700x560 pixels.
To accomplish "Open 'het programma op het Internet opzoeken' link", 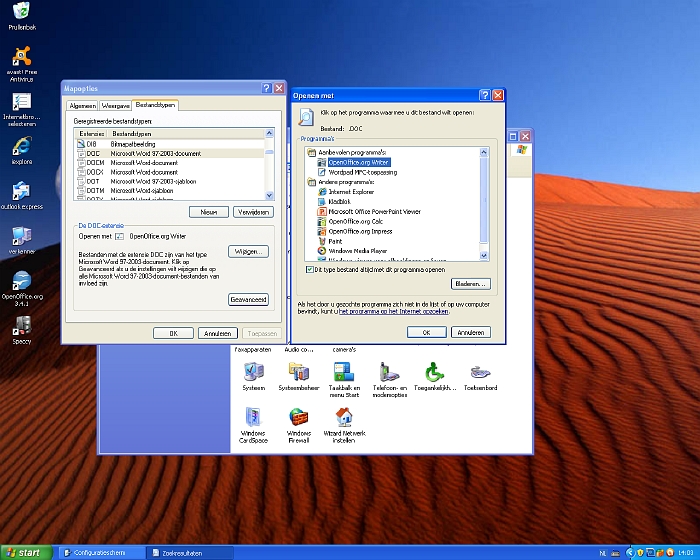I will tap(393, 311).
